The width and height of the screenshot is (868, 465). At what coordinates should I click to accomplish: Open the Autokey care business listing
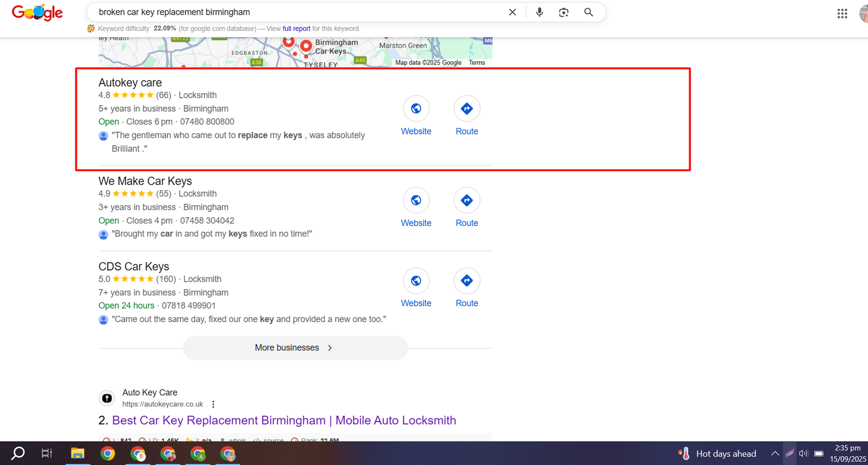click(130, 83)
